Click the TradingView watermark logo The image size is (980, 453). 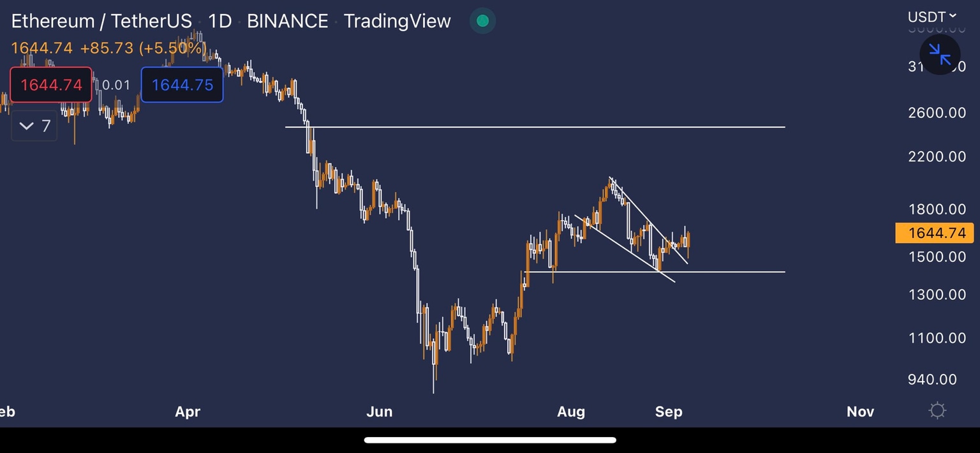coord(397,21)
